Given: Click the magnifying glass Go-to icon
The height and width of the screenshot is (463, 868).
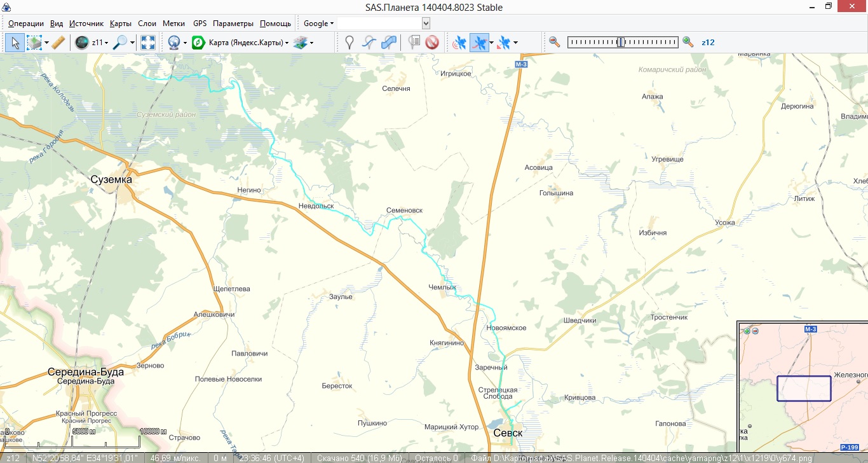Looking at the screenshot, I should coord(120,43).
